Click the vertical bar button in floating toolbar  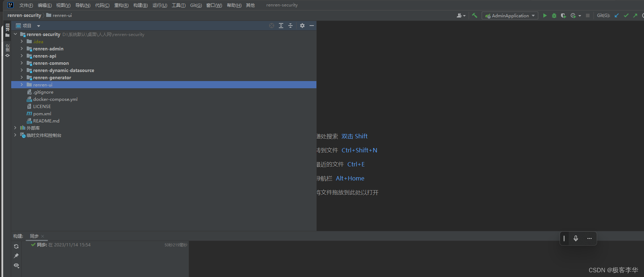tap(564, 238)
